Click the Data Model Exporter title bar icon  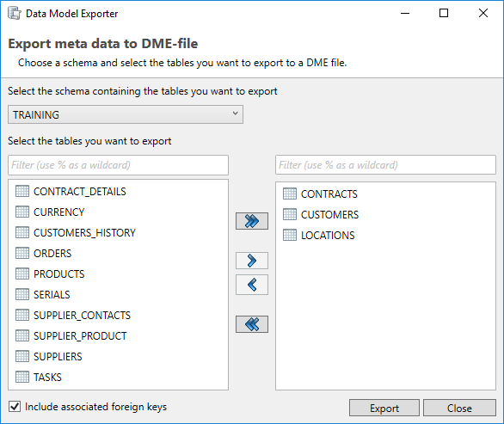(x=14, y=14)
